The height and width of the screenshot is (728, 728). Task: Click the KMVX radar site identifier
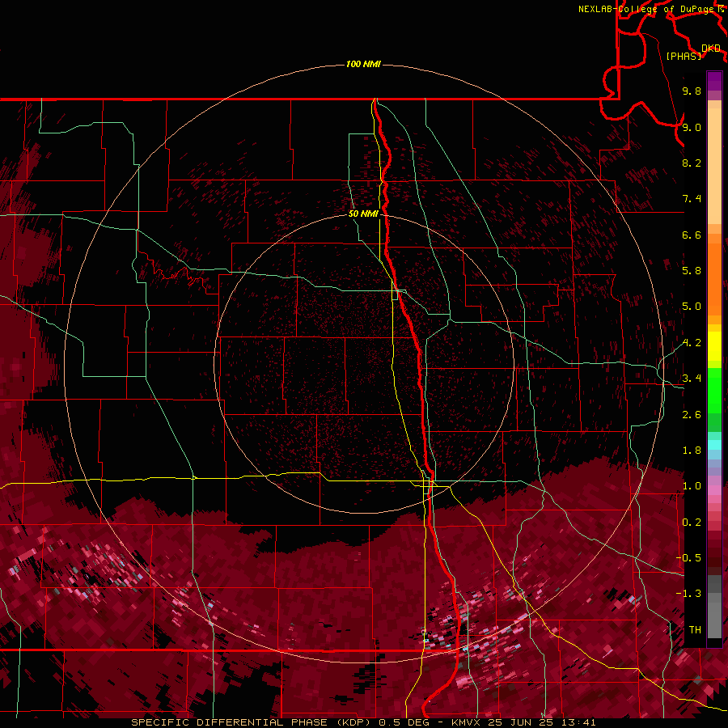point(466,722)
